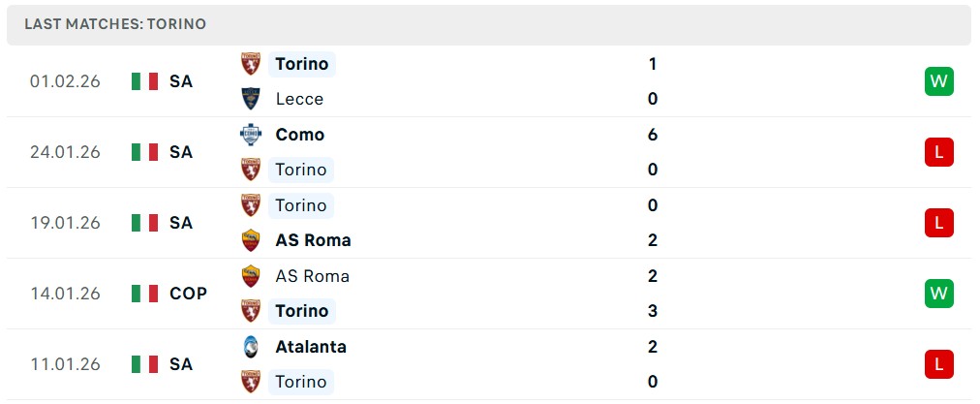Click the Atalanta club crest
The height and width of the screenshot is (404, 980).
251,347
